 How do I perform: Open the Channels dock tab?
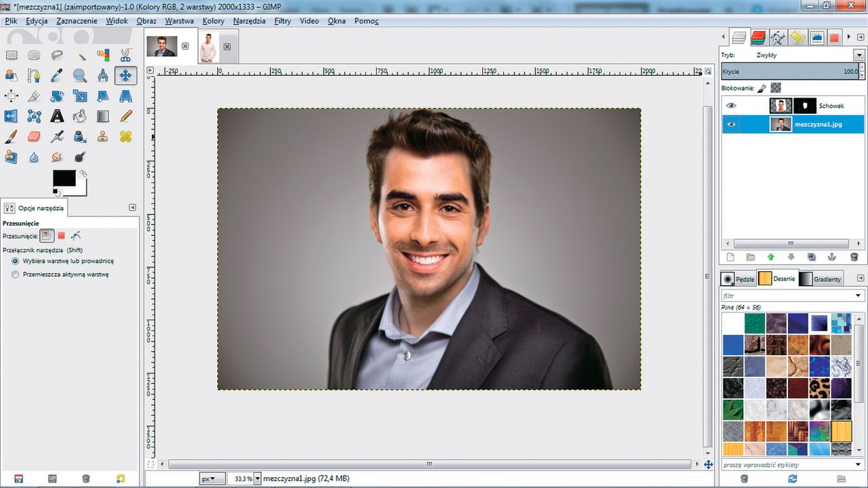click(x=758, y=37)
